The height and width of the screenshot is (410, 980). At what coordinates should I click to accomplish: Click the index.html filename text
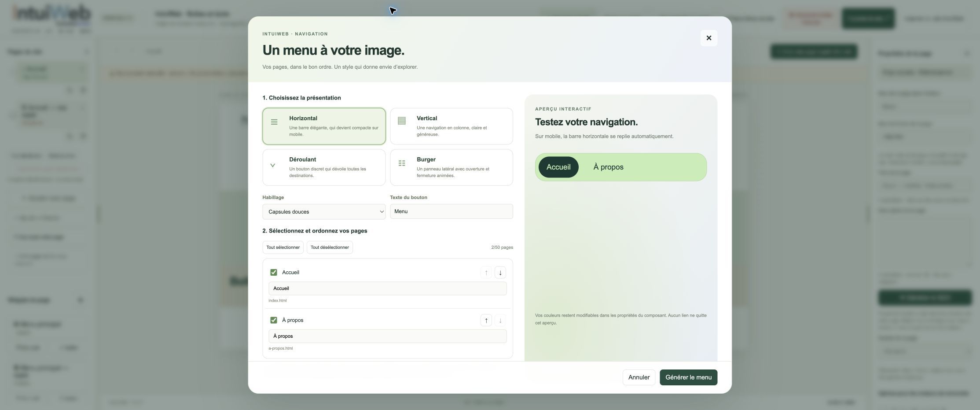278,301
